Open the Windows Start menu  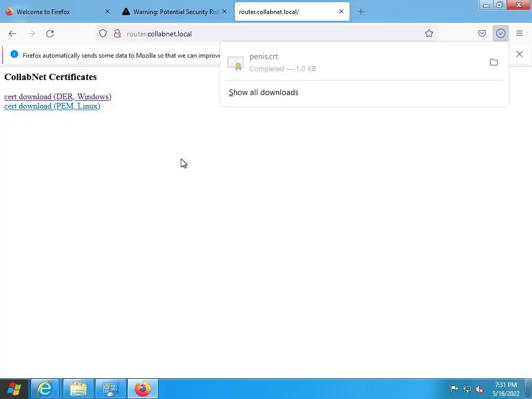14,389
